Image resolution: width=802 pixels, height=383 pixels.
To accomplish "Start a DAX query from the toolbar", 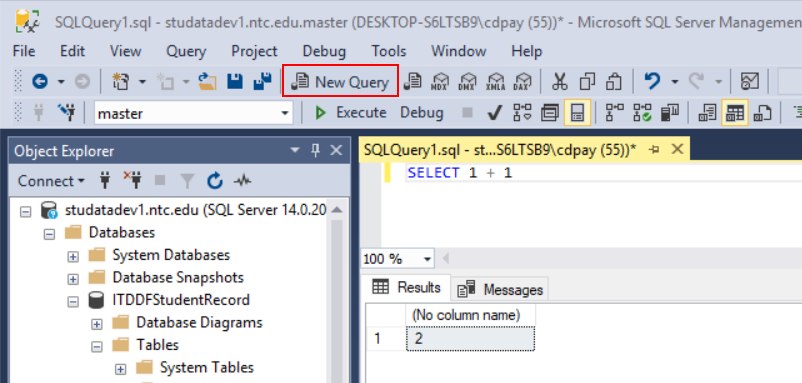I will pos(522,82).
